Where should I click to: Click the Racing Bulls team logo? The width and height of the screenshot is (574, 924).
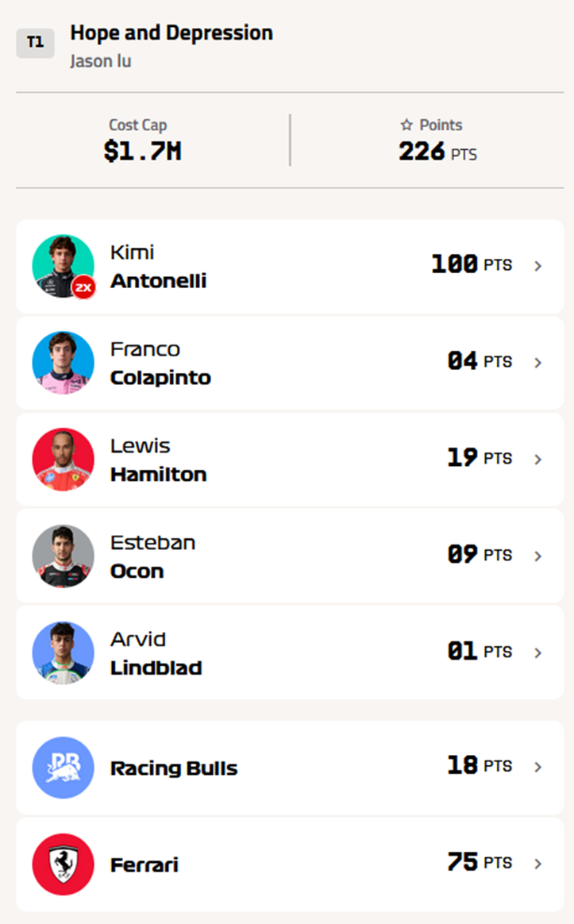[63, 768]
